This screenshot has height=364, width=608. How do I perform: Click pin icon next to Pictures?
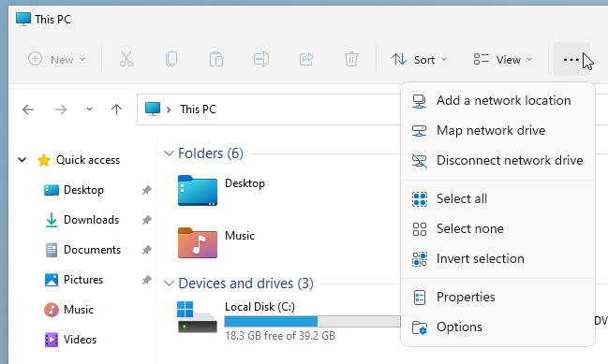coord(146,280)
